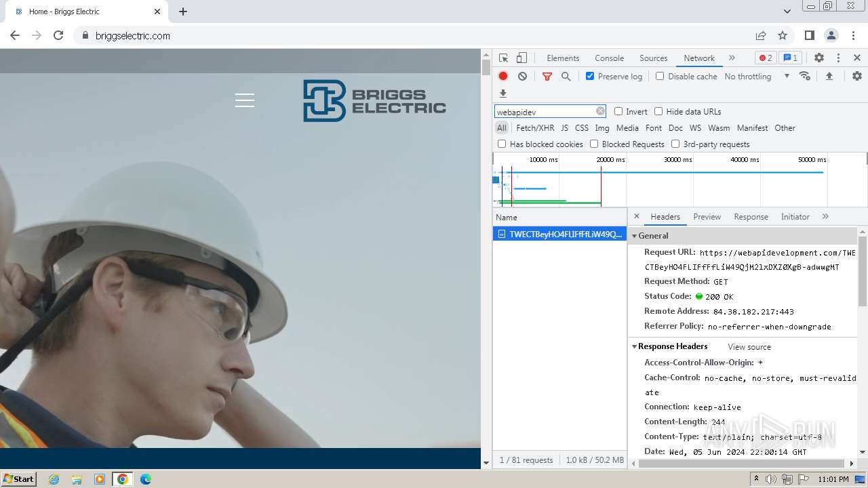
Task: Stop recording network log
Action: (x=503, y=77)
